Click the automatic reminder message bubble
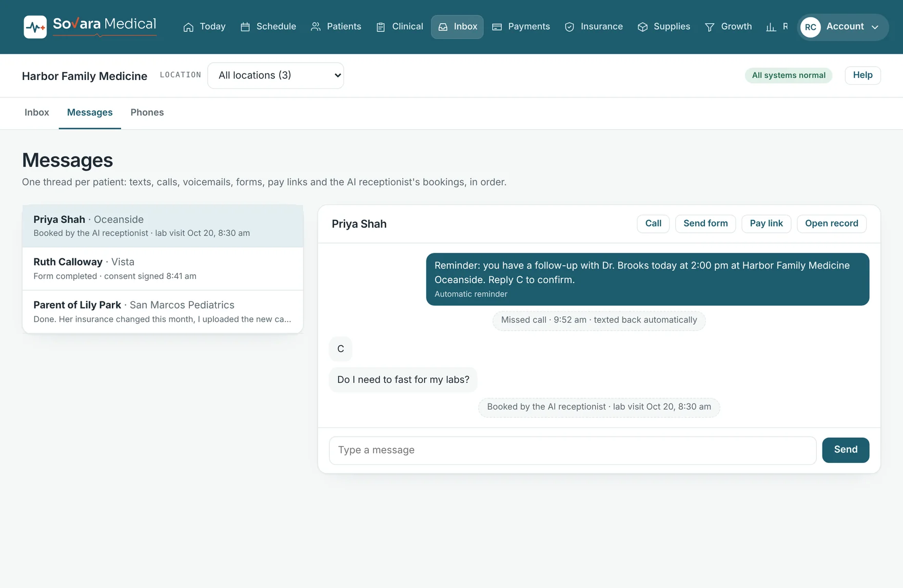Screen dimensions: 903x588 (x=647, y=279)
